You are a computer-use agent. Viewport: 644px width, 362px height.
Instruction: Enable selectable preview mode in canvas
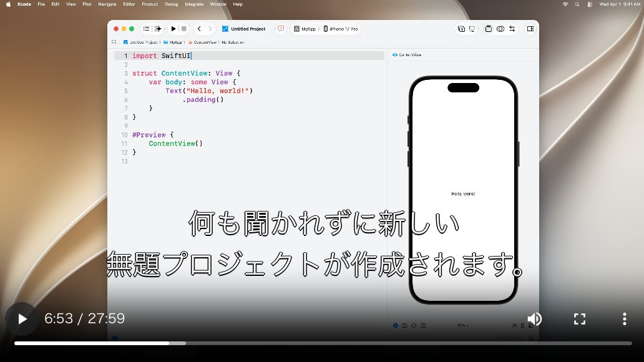pyautogui.click(x=404, y=325)
